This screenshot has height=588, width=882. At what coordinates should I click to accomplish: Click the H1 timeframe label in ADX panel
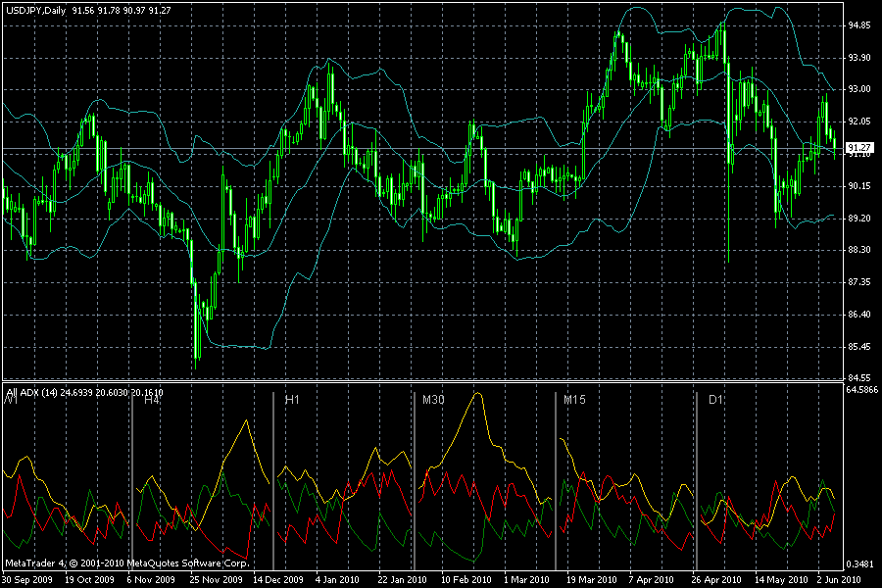292,400
